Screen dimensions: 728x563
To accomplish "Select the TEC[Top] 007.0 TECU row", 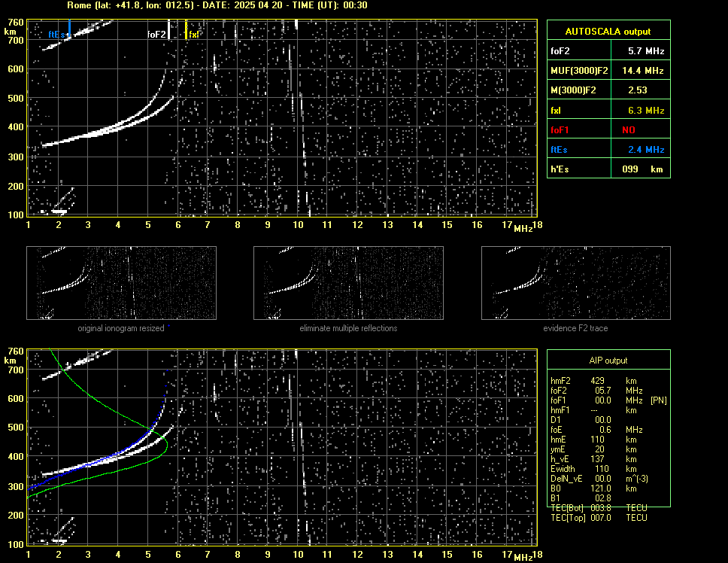I will (599, 518).
